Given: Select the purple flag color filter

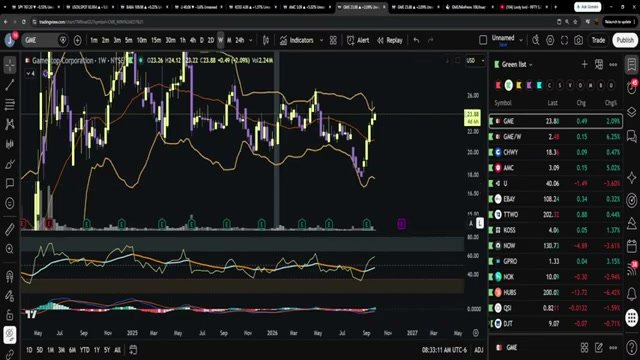Looking at the screenshot, I should tap(529, 85).
